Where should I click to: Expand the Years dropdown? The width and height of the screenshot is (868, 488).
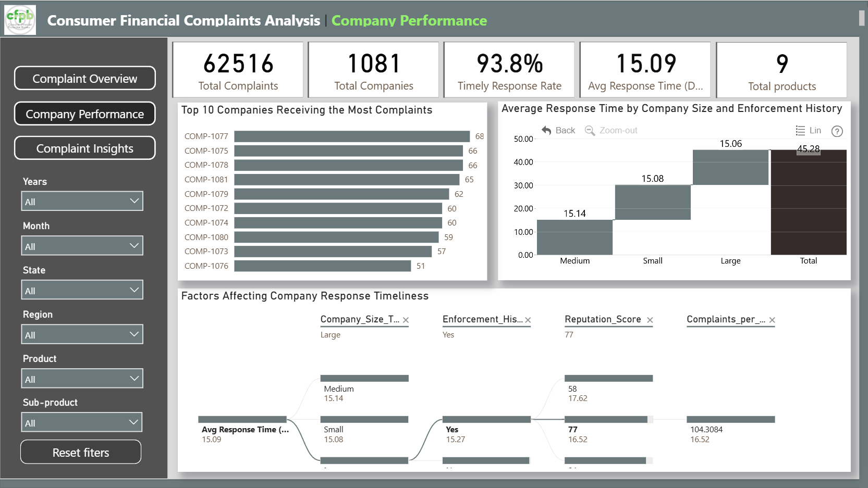(82, 202)
